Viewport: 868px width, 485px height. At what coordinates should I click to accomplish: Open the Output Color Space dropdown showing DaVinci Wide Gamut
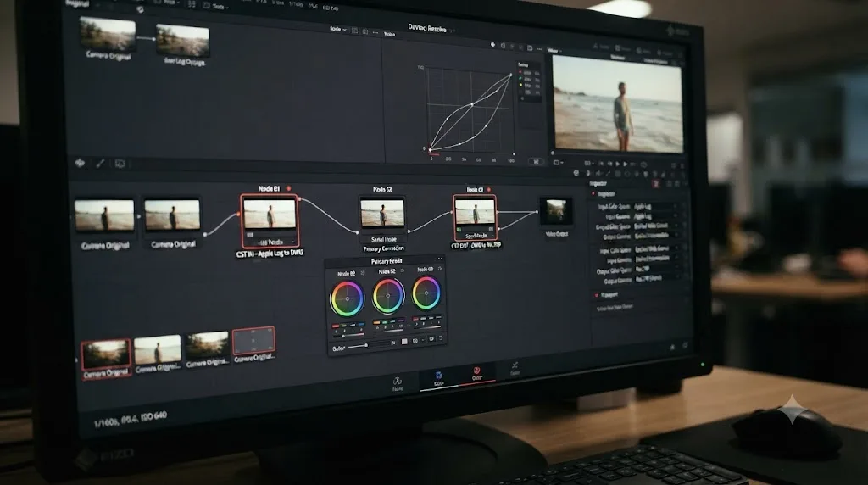657,226
